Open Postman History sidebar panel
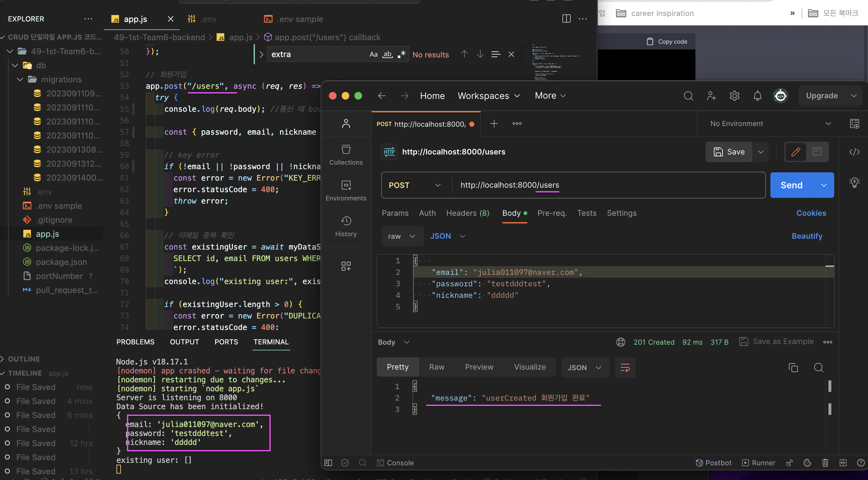Image resolution: width=868 pixels, height=480 pixels. [346, 226]
